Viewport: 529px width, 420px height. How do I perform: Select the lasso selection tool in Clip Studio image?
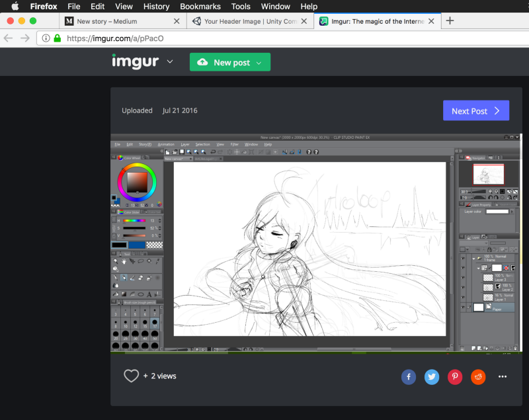(141, 261)
